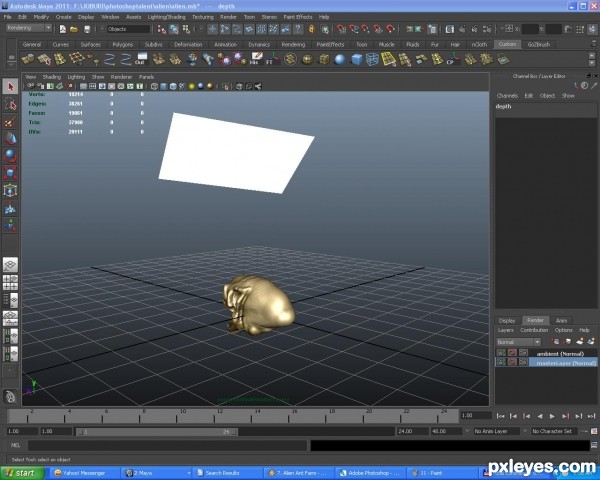Open the Normal blend mode dropdown
This screenshot has width=600, height=480.
pos(518,342)
